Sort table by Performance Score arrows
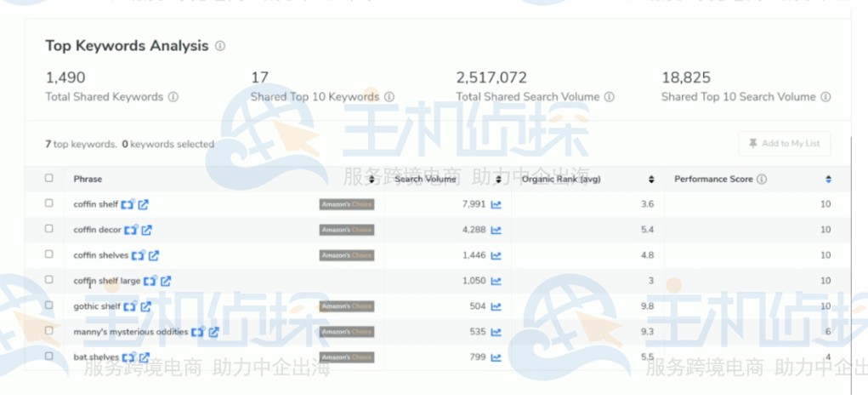This screenshot has width=868, height=411. click(828, 180)
